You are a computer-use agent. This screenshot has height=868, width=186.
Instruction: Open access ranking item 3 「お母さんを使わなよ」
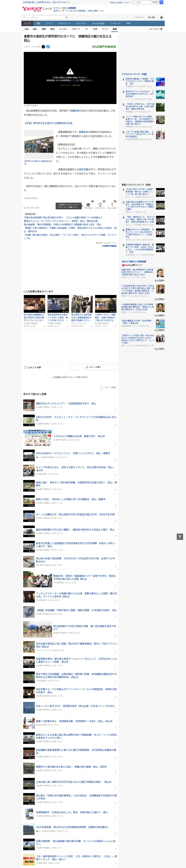140,106
